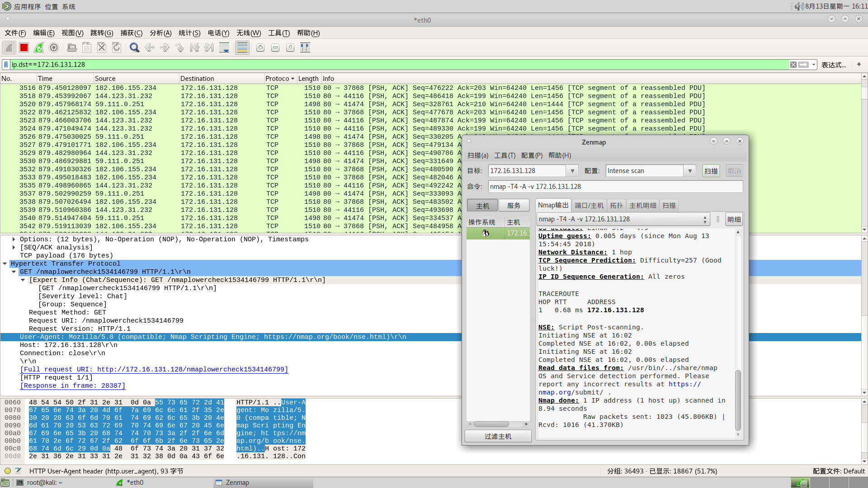
Task: Follow the Response in frame 28387 link
Action: (73, 386)
